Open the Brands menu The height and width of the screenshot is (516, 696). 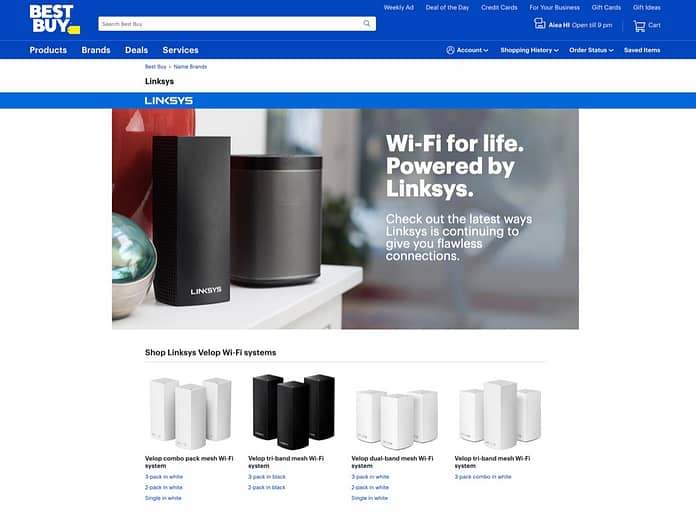[96, 50]
